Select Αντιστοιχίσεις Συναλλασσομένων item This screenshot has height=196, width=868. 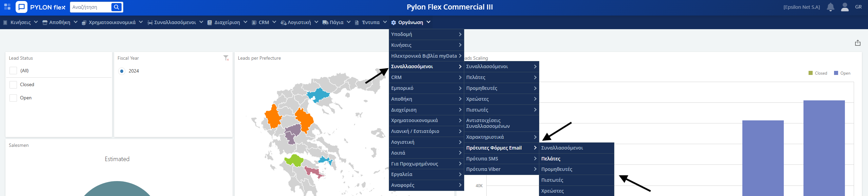coord(502,123)
